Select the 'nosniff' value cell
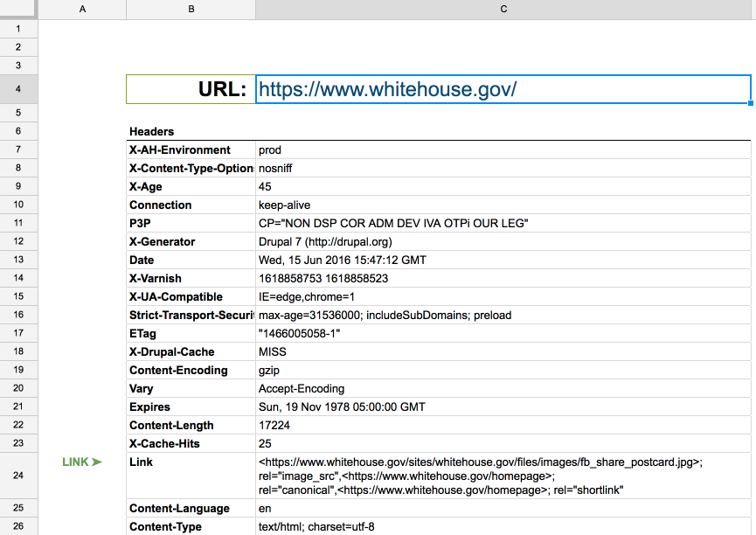Image resolution: width=756 pixels, height=535 pixels. coord(503,169)
